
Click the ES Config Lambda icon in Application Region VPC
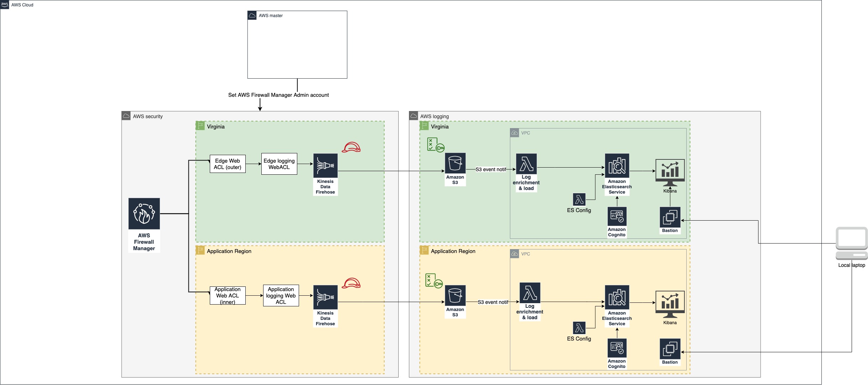click(x=579, y=328)
